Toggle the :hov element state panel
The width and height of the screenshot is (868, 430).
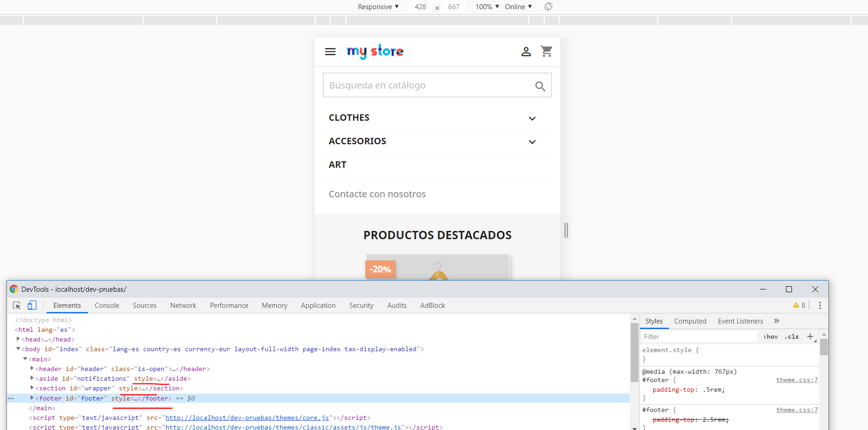pyautogui.click(x=771, y=336)
